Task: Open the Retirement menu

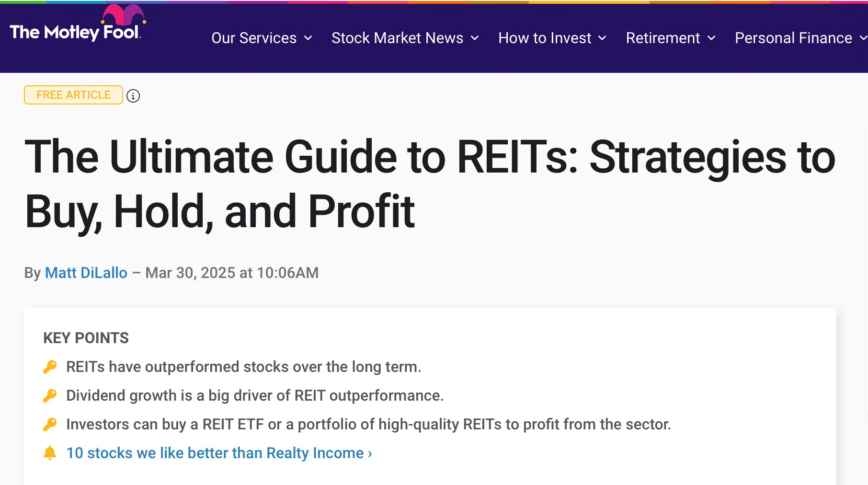Action: [x=671, y=38]
